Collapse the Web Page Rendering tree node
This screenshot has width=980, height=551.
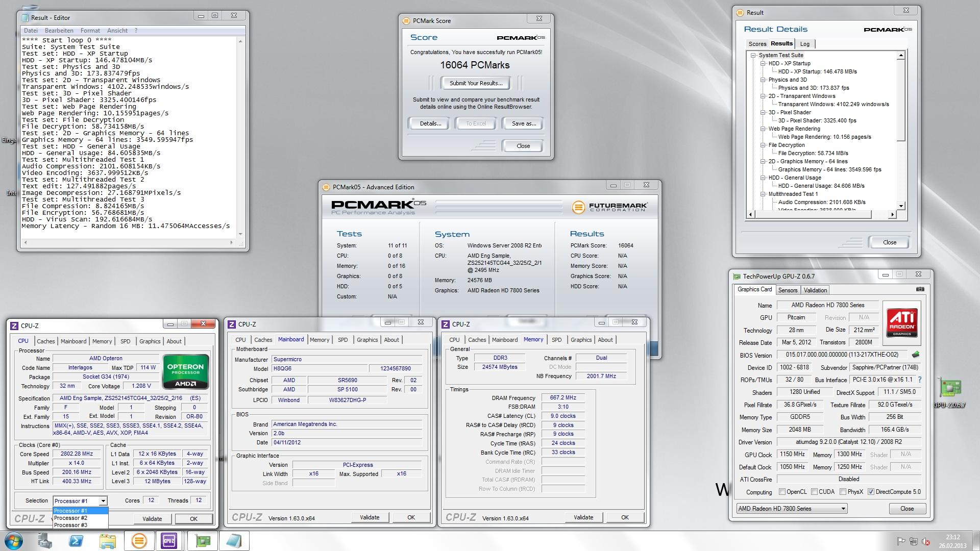(763, 129)
